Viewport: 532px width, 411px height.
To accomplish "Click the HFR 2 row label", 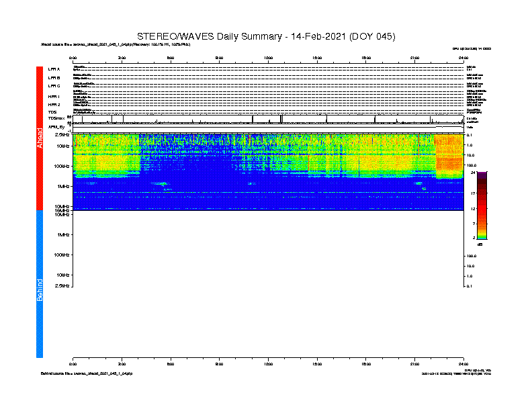I will click(x=54, y=105).
